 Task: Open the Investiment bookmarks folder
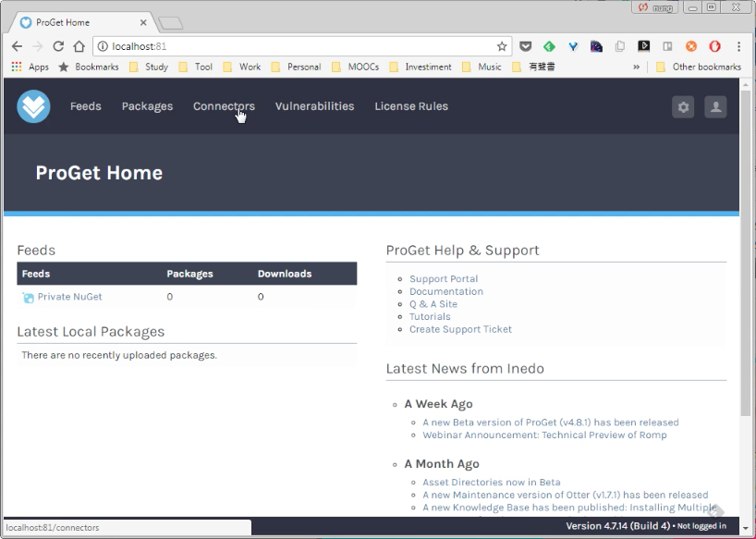pyautogui.click(x=421, y=67)
